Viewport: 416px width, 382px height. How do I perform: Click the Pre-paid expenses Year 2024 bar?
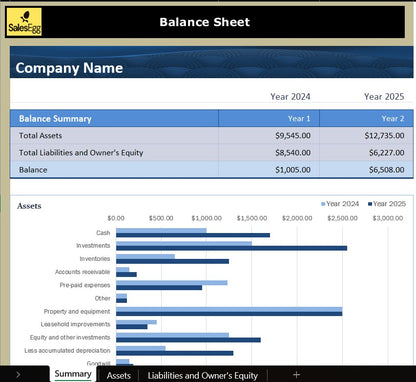point(172,283)
